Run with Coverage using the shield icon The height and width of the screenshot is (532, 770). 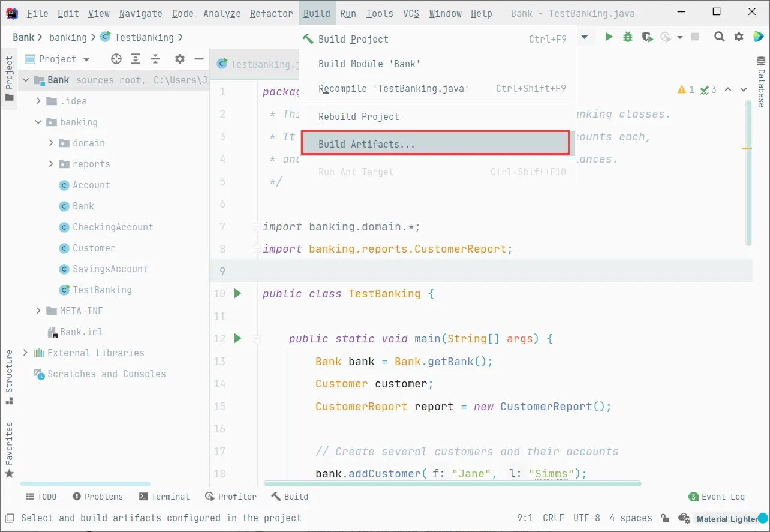646,37
